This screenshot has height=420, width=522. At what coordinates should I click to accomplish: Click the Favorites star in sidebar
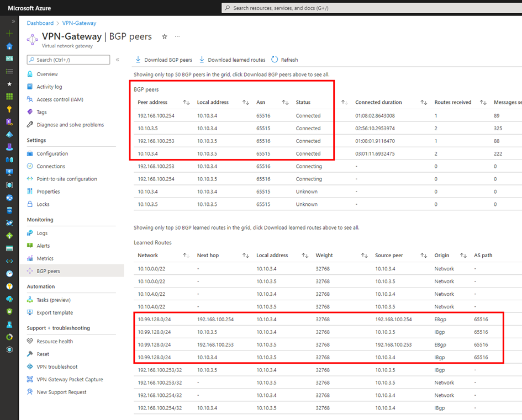click(9, 84)
